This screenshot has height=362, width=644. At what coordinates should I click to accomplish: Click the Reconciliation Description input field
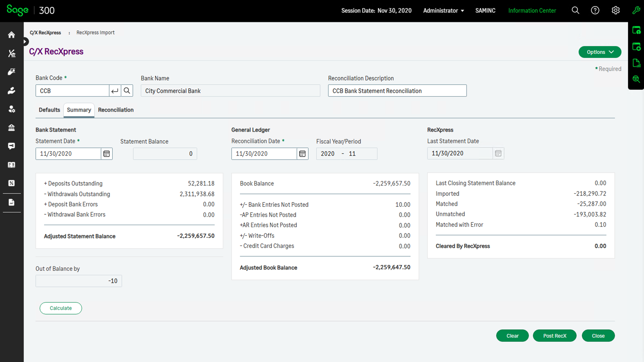(397, 90)
